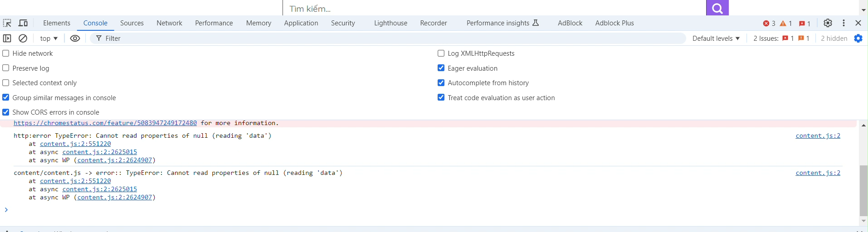Click the purple search magnifier button
This screenshot has height=232, width=868.
717,8
